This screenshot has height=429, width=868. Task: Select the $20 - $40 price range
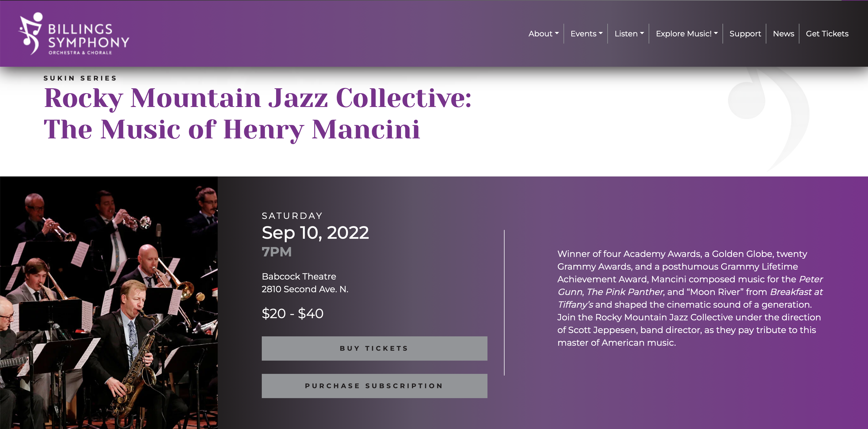pyautogui.click(x=292, y=313)
